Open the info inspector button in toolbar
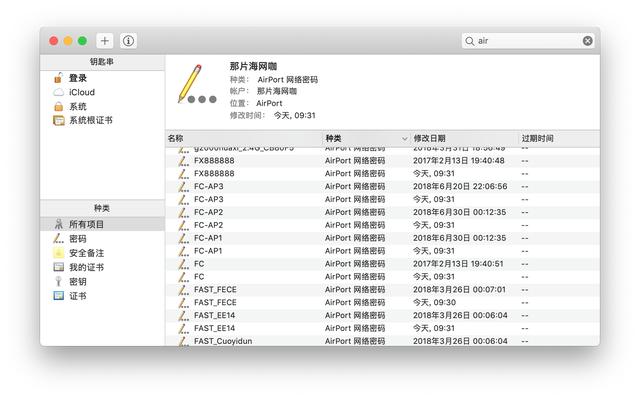640x399 pixels. coord(128,41)
